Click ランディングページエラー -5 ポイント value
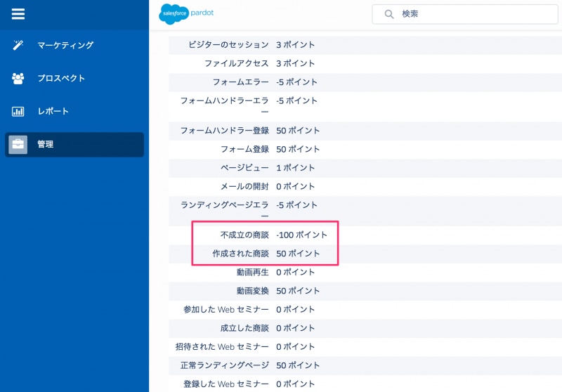562x392 pixels. pos(296,205)
